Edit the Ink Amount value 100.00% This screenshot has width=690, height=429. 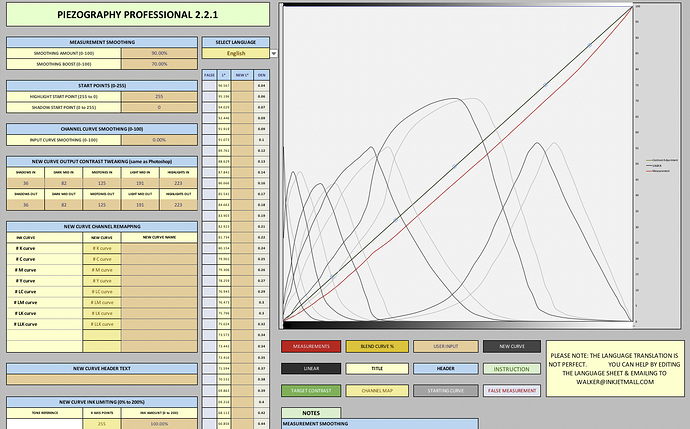pyautogui.click(x=159, y=424)
